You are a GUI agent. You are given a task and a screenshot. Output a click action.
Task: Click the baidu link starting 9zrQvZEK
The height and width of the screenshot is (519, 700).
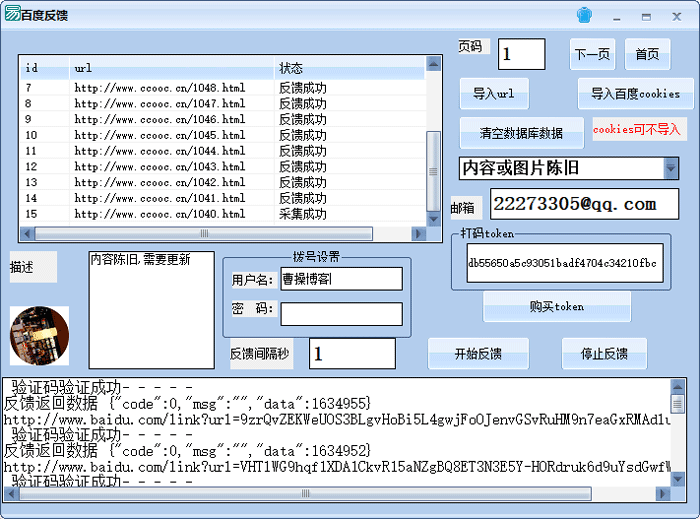pyautogui.click(x=337, y=419)
